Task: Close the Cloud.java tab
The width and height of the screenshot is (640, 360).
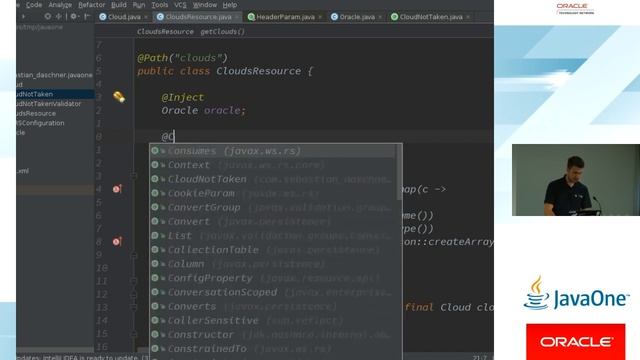Action: 146,17
